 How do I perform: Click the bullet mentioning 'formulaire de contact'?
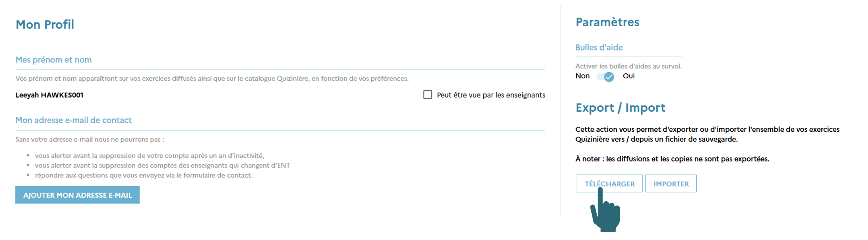[x=143, y=175]
